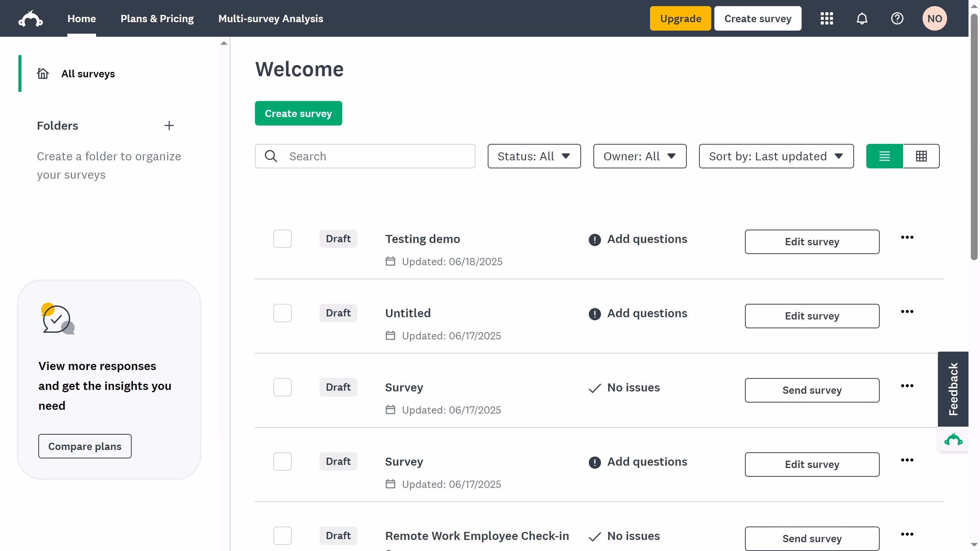Open more options for Survey with No issues

tap(907, 386)
